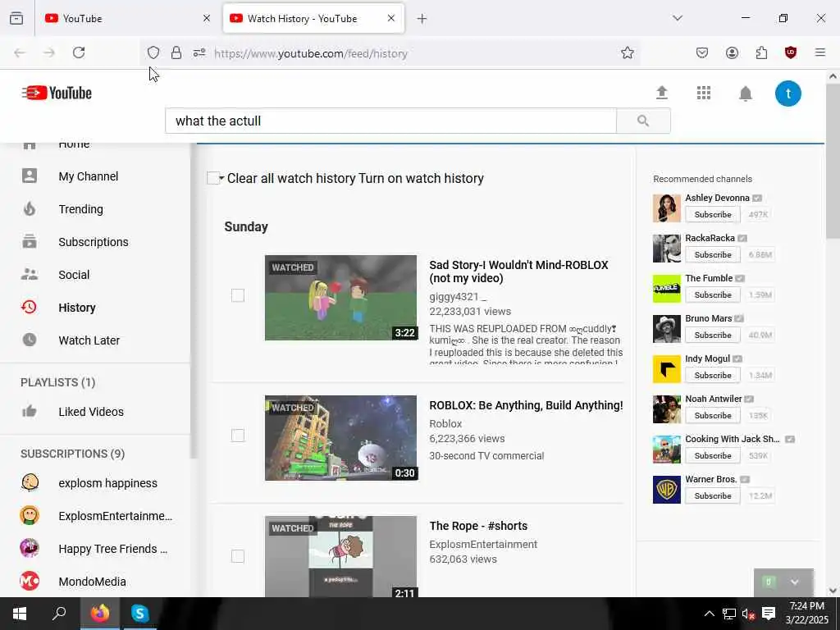Click the search magnifier button
Viewport: 840px width, 630px height.
[643, 121]
